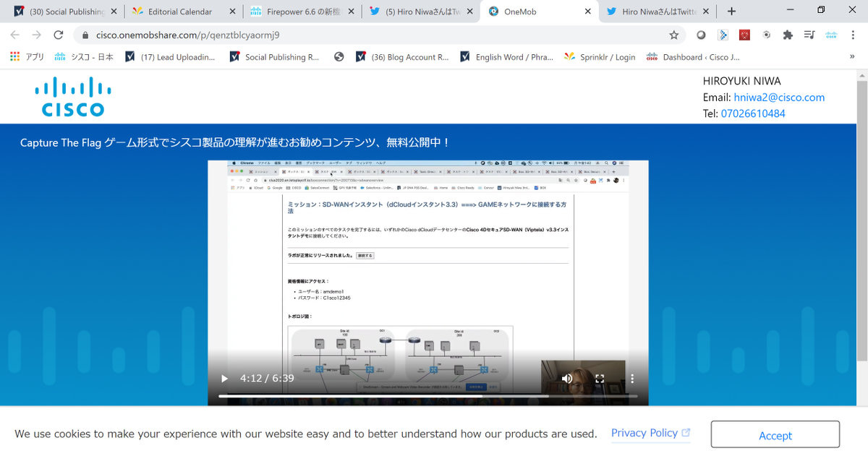Email hniwa2@cisco.com link

coord(779,98)
